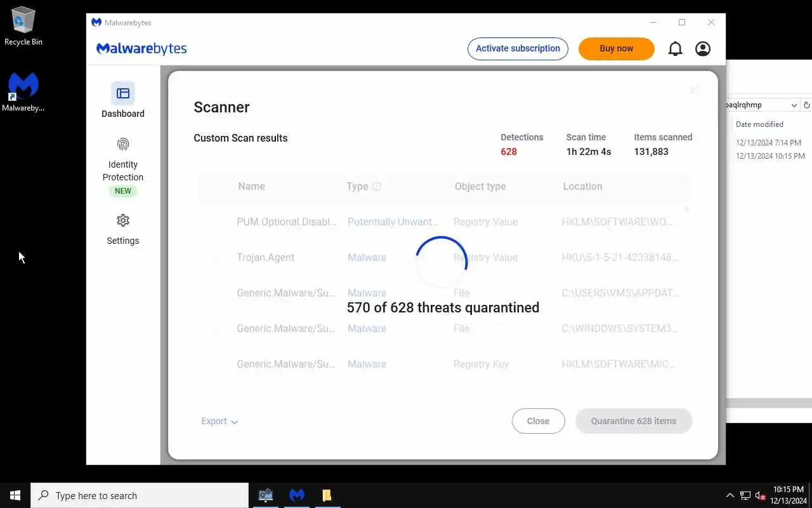Click Activate subscription button
Viewport: 812px width, 508px height.
click(x=518, y=49)
